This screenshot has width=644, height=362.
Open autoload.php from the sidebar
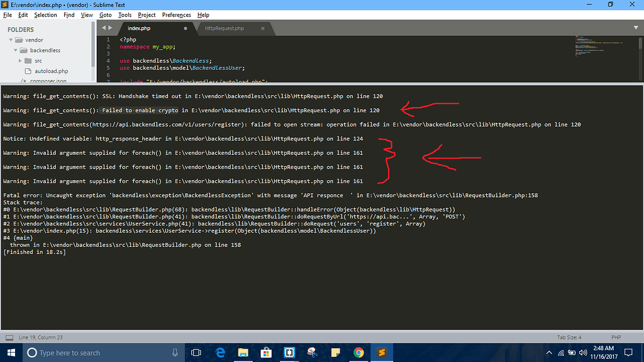point(51,71)
